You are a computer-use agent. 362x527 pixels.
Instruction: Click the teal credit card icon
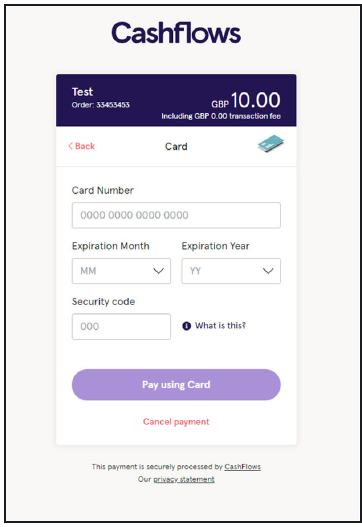(271, 144)
